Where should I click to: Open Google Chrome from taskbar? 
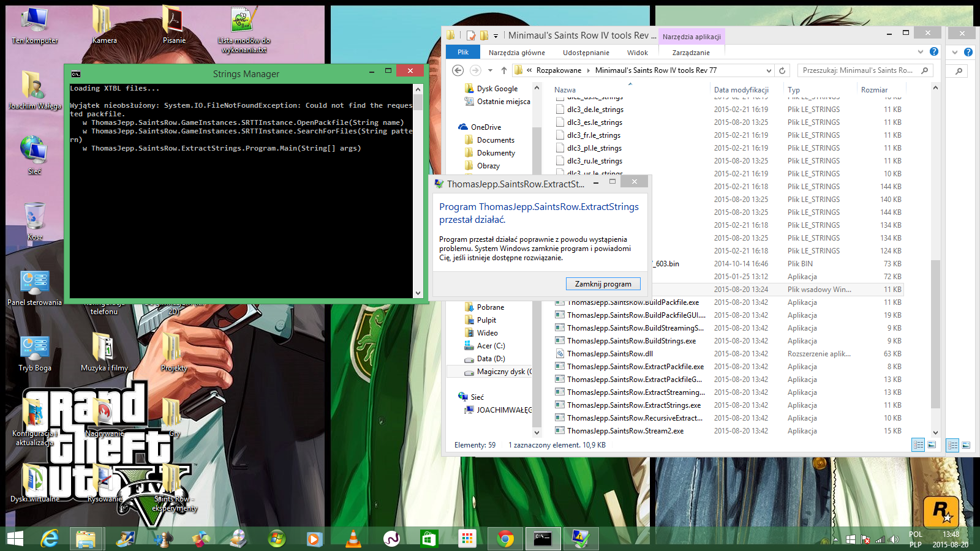click(505, 539)
